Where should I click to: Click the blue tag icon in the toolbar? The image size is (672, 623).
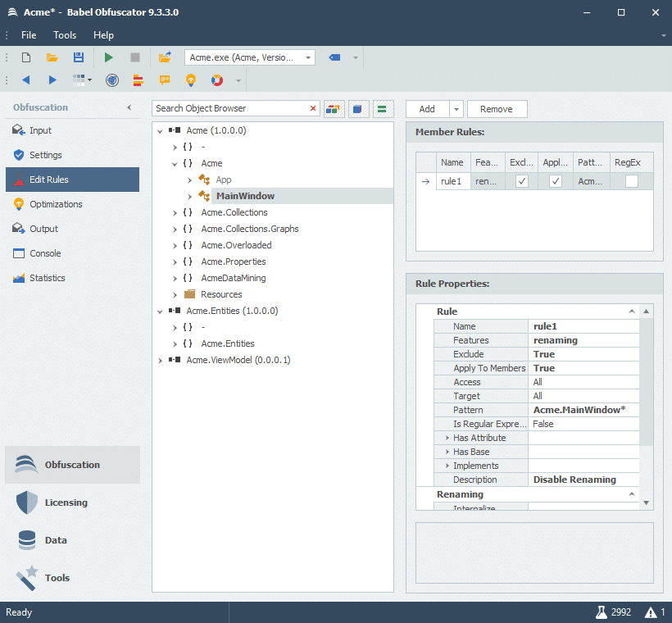pyautogui.click(x=334, y=57)
